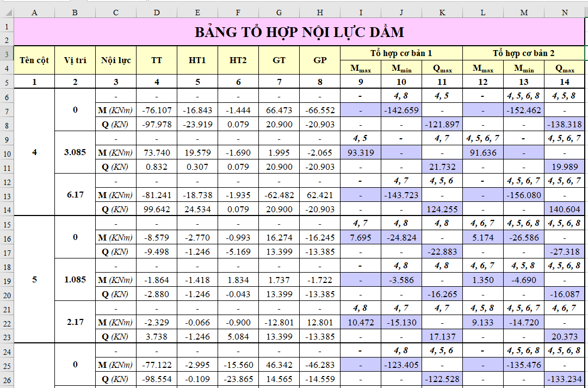Select cell with value 16.274
The width and height of the screenshot is (588, 388).
coord(279,237)
